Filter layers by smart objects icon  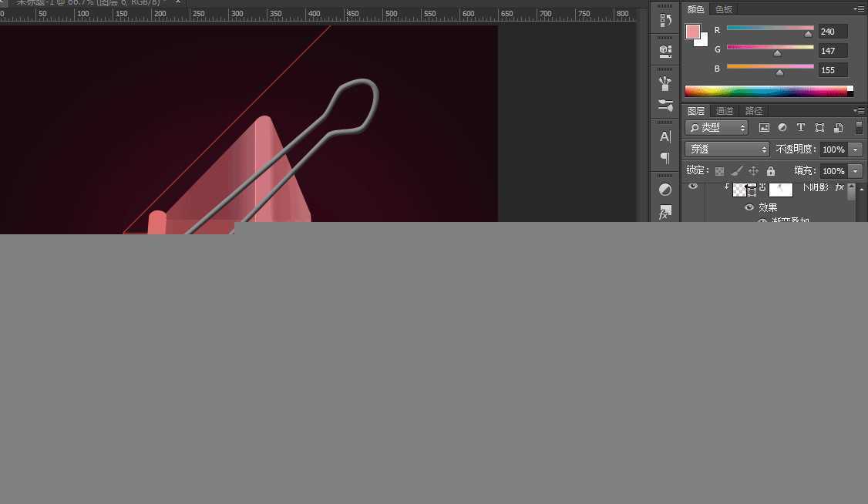[x=839, y=128]
